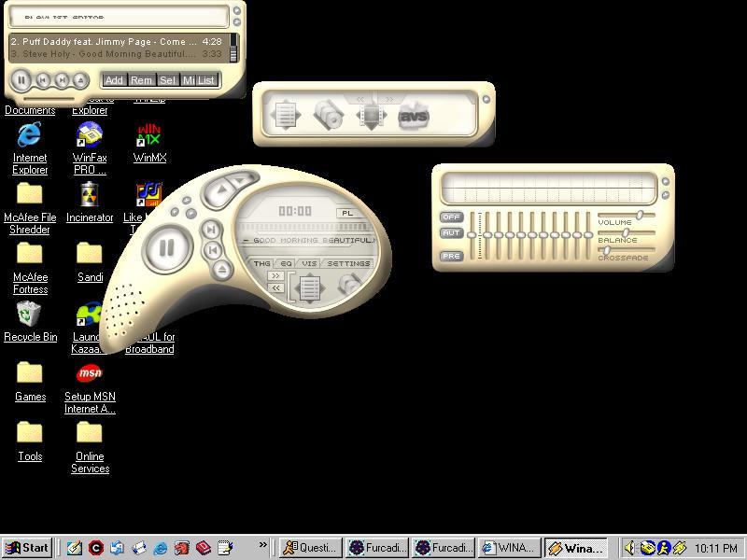Open Online Services folder
This screenshot has width=747, height=560.
tap(90, 448)
